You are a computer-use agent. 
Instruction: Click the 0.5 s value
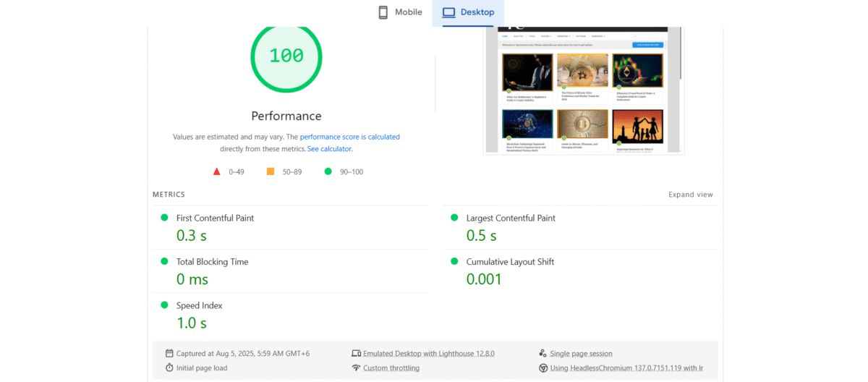pyautogui.click(x=482, y=235)
